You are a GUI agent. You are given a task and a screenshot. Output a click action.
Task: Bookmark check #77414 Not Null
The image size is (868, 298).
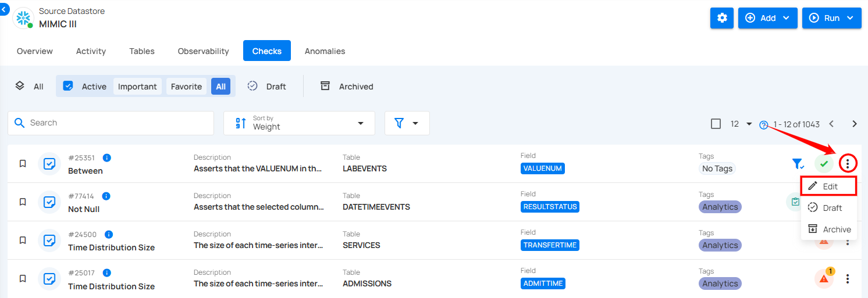coord(23,202)
